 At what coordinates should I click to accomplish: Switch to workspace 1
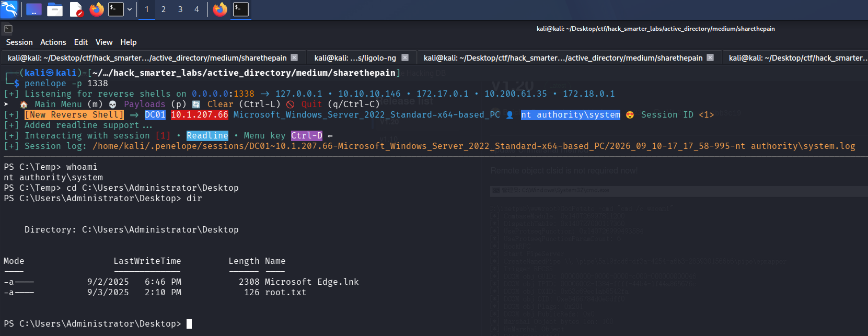pyautogui.click(x=147, y=9)
